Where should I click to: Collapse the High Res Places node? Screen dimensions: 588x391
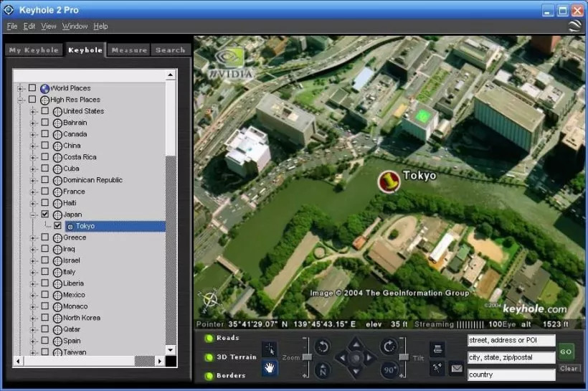pyautogui.click(x=20, y=100)
